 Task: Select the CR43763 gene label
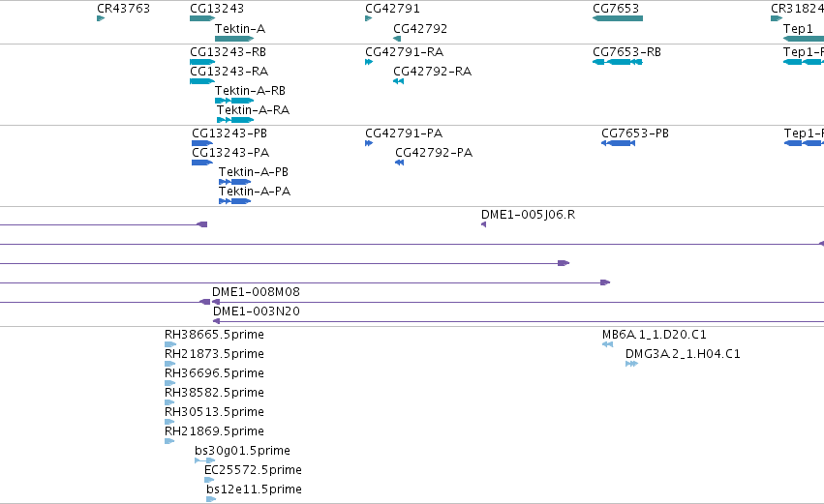click(x=124, y=9)
